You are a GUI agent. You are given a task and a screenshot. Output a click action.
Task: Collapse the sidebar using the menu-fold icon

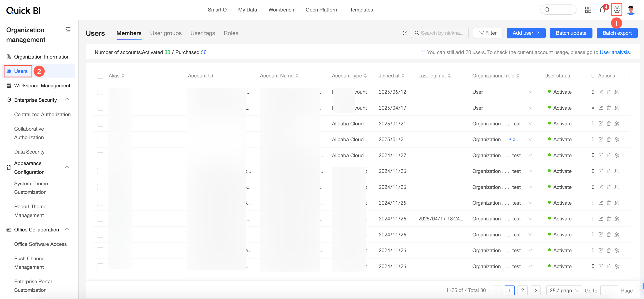[68, 30]
